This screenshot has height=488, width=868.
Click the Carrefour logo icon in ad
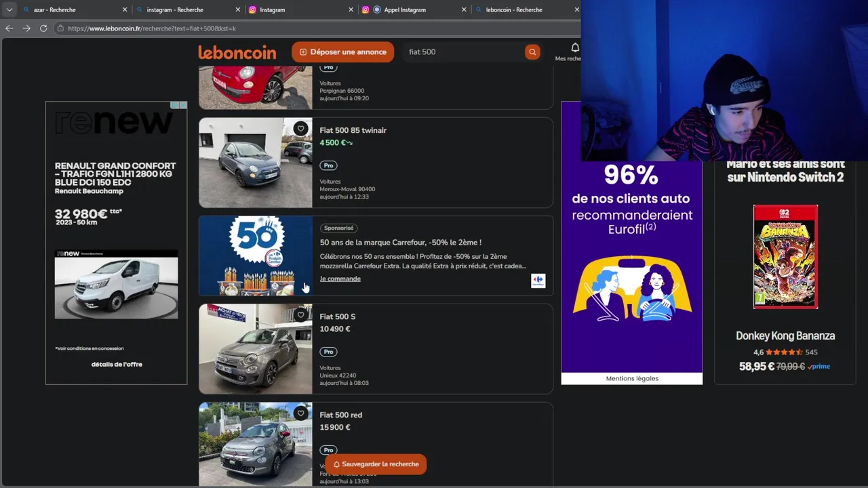538,281
